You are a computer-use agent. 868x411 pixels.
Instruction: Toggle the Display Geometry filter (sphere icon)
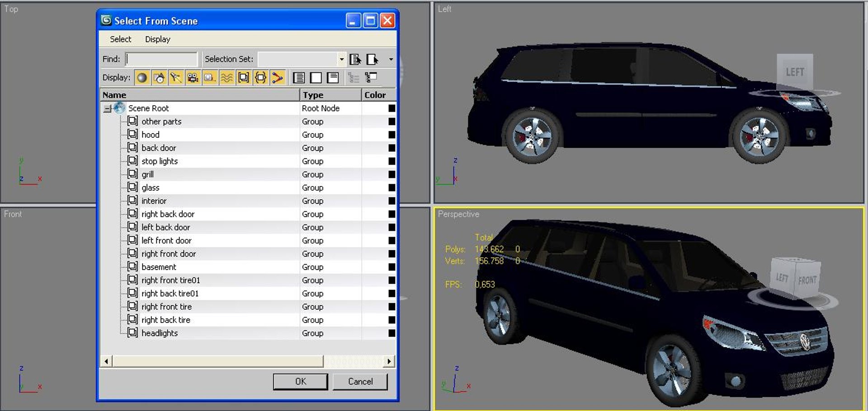142,78
